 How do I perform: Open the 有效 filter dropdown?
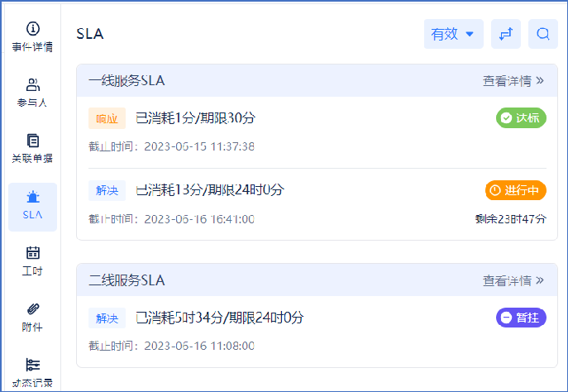coord(453,34)
